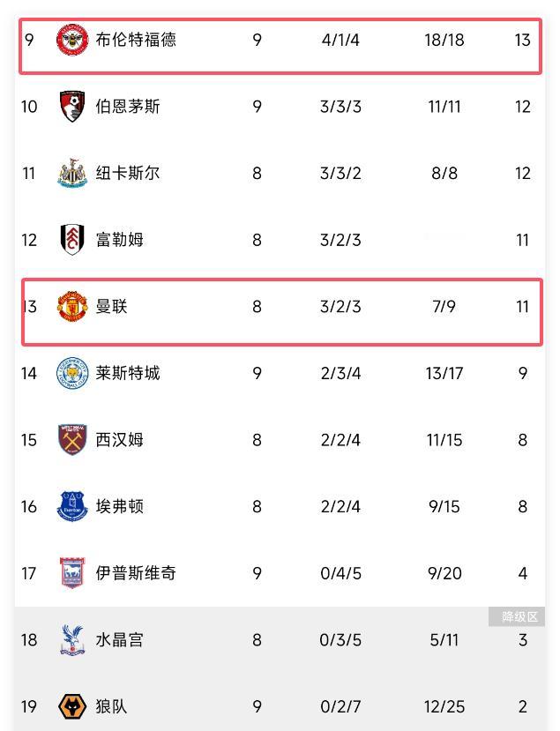Click the Brentford club crest
This screenshot has width=560, height=731.
(x=71, y=39)
